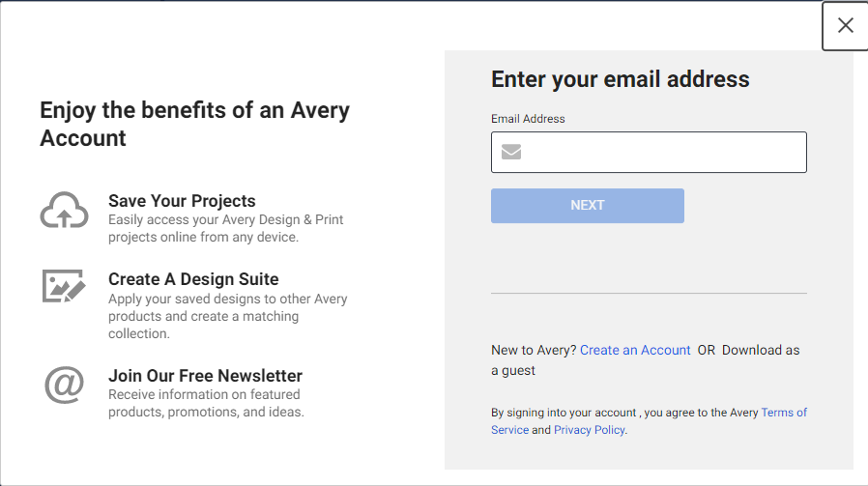This screenshot has width=868, height=486.
Task: Click the @ newsletter icon
Action: pyautogui.click(x=64, y=385)
